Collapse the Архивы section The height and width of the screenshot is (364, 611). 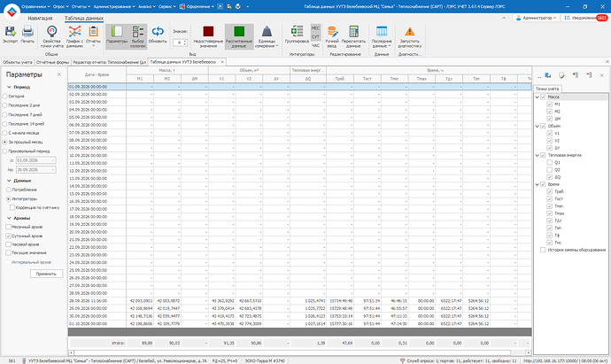(9, 218)
